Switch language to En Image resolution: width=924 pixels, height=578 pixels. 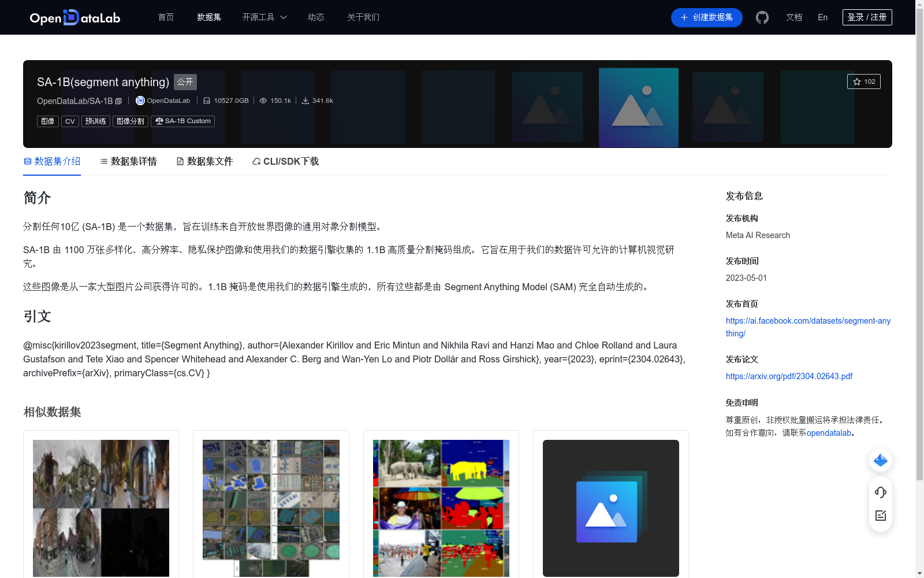(822, 17)
